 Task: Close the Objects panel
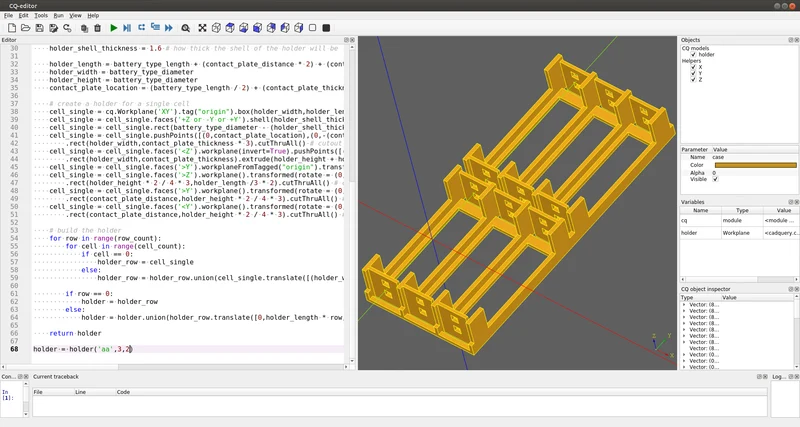[796, 40]
